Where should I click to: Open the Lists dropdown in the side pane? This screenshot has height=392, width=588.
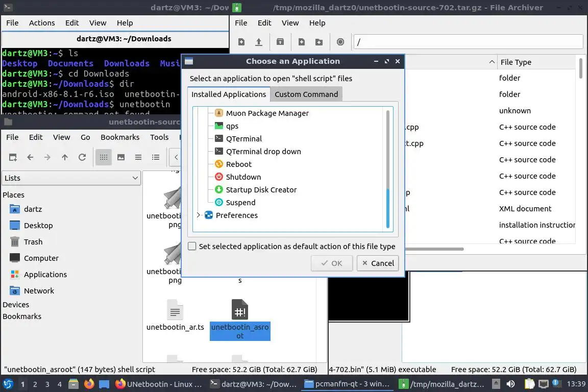[x=71, y=178]
